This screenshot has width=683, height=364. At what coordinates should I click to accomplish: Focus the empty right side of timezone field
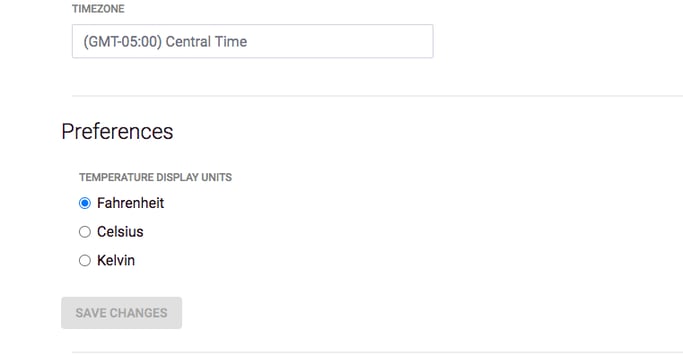click(x=340, y=41)
